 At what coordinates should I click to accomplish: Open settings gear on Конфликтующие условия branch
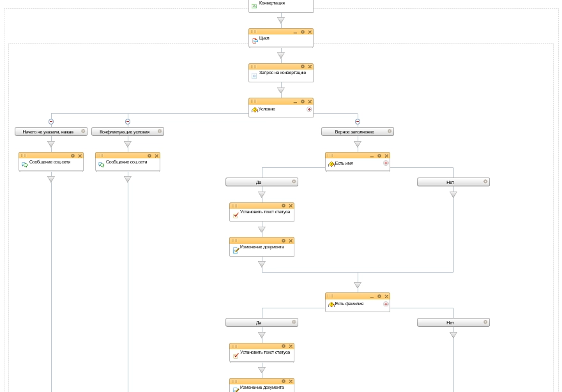click(160, 132)
